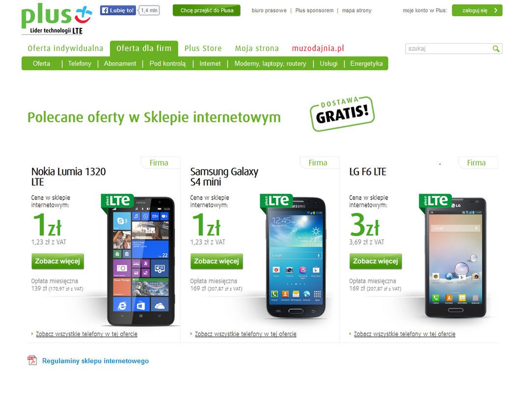Select the Oferta indywidualna tab

click(65, 48)
